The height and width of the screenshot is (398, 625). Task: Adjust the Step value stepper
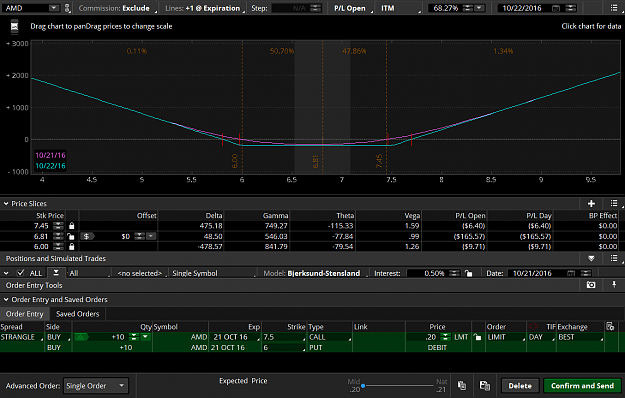click(x=315, y=8)
